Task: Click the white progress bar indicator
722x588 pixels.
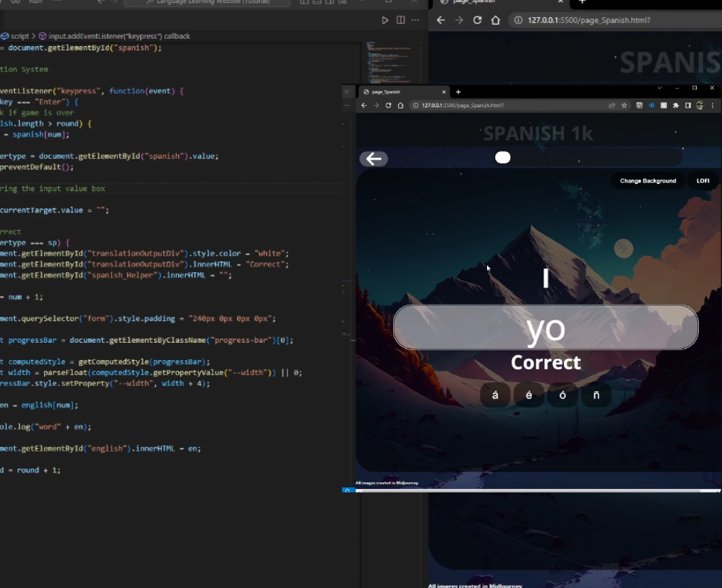Action: 503,157
